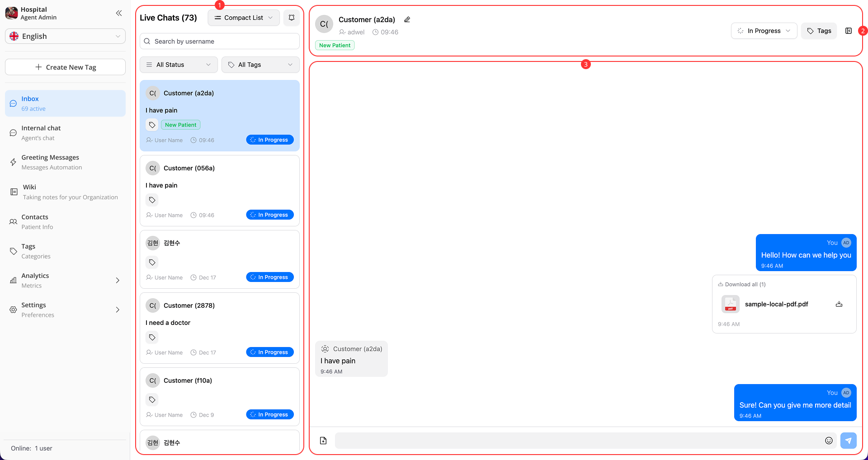Click the attach file icon in message bar
This screenshot has height=460, width=868.
(323, 441)
